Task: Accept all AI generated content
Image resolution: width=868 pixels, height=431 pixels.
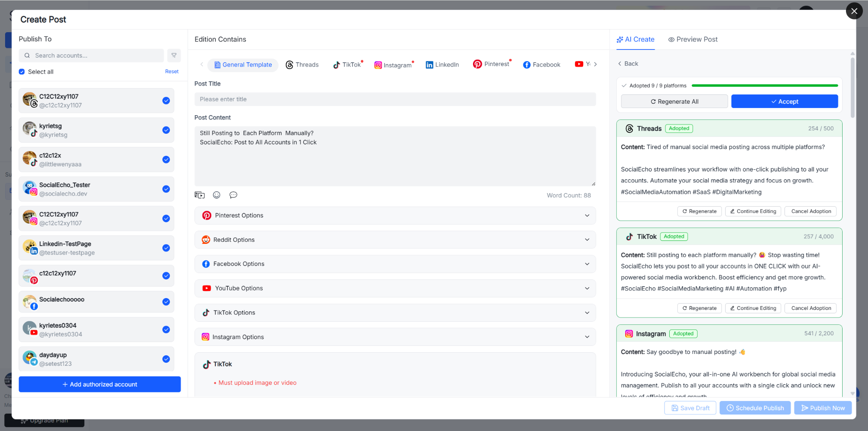Action: (785, 102)
